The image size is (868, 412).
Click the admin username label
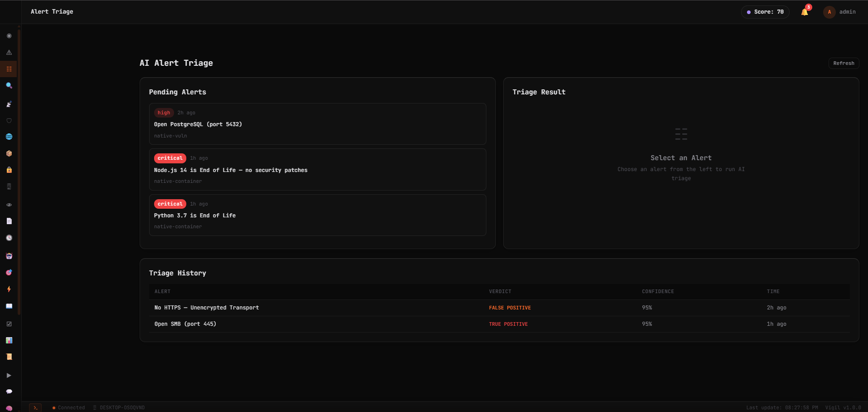click(x=847, y=12)
